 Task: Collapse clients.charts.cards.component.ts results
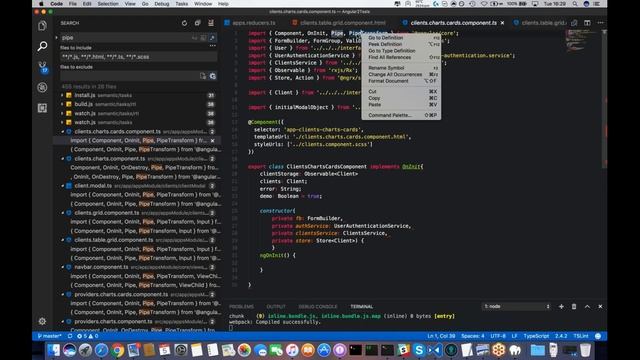(x=62, y=131)
